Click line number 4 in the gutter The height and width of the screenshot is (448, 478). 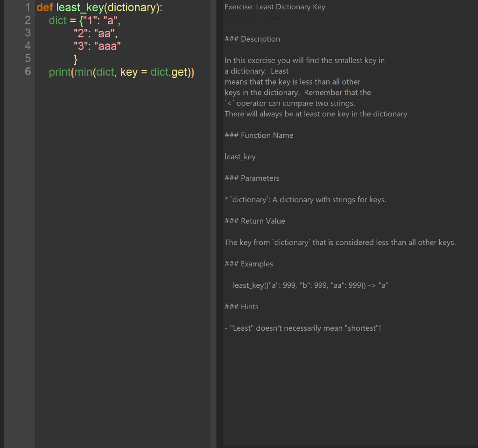click(x=28, y=46)
